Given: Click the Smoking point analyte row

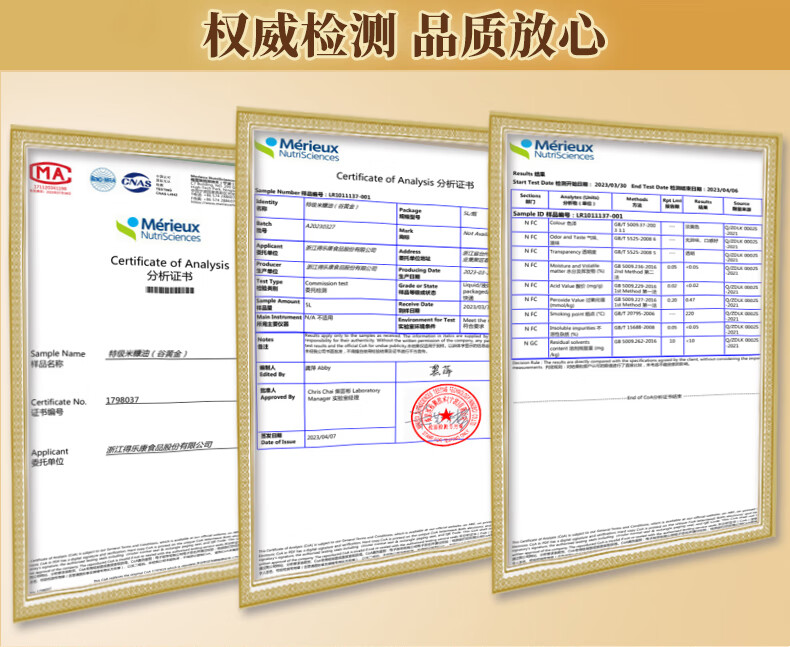Looking at the screenshot, I should pos(636,316).
